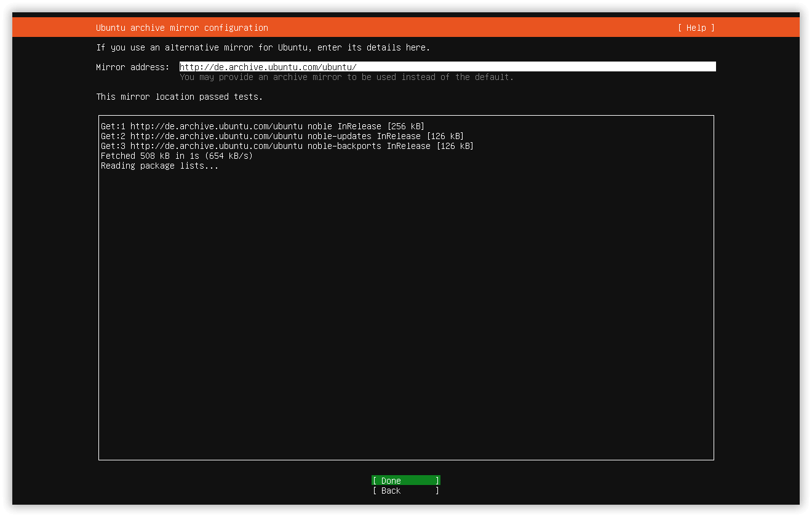
Task: Open the Help menu in header
Action: 696,28
